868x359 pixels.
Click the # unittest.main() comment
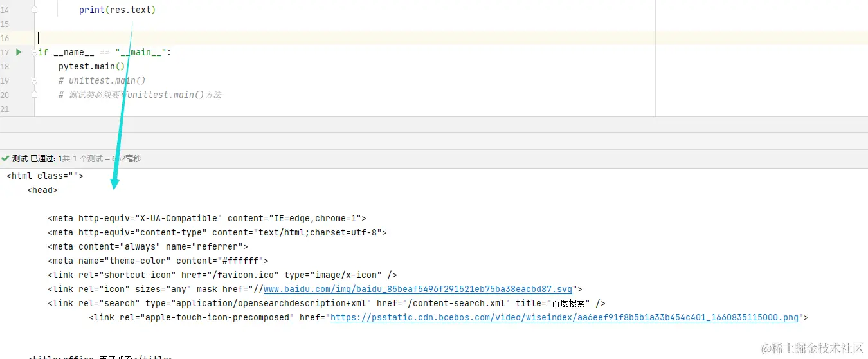pos(102,81)
